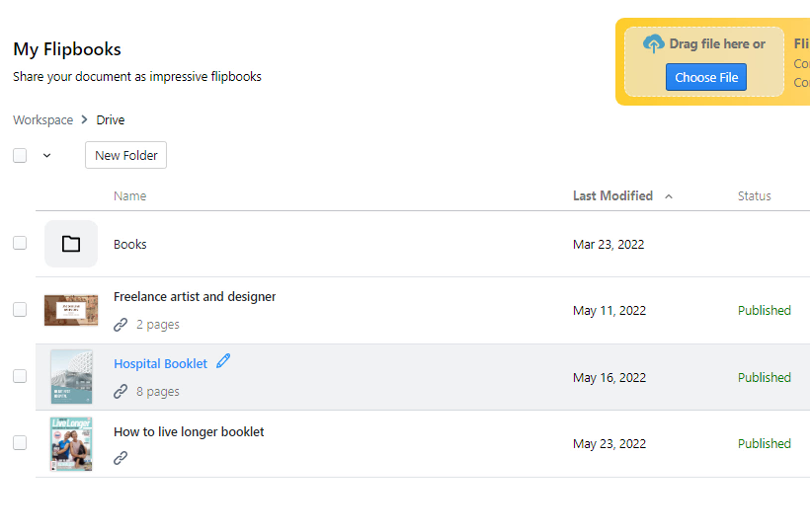The width and height of the screenshot is (810, 532).
Task: Click the Last Modified sort arrow
Action: point(669,196)
